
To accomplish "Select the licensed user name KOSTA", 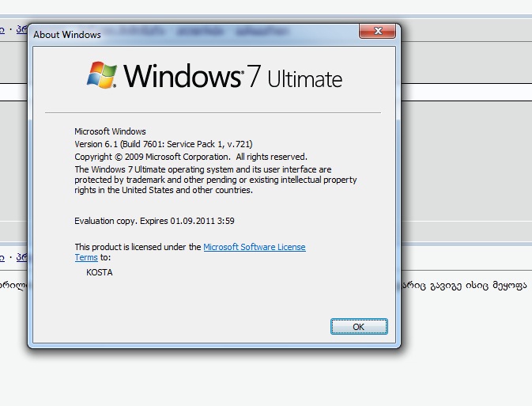I will 100,272.
